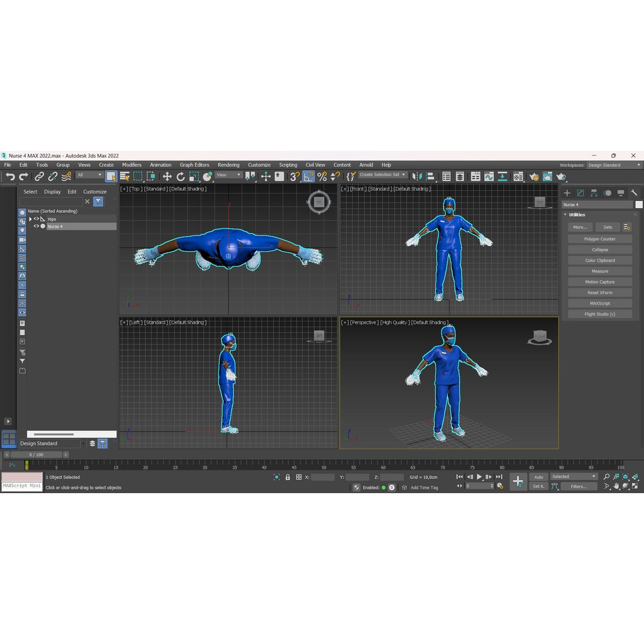This screenshot has width=644, height=644.
Task: Click the Redo arrow in the main toolbar
Action: (x=24, y=177)
